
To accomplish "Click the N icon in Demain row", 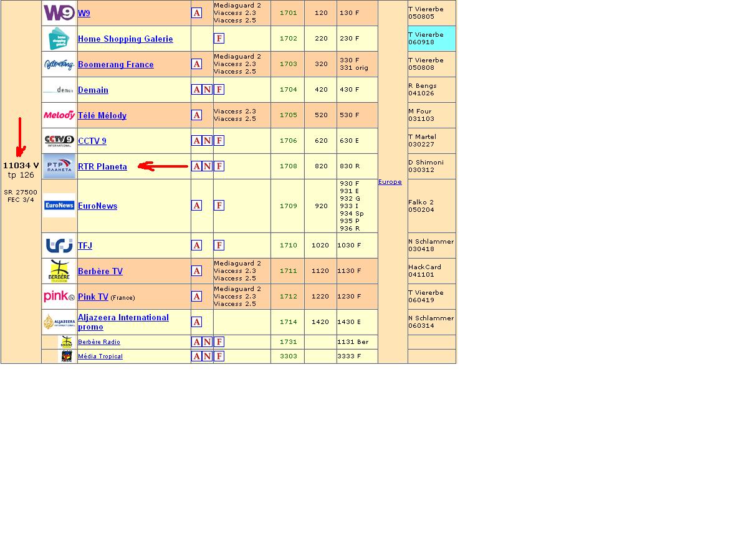I will click(207, 90).
